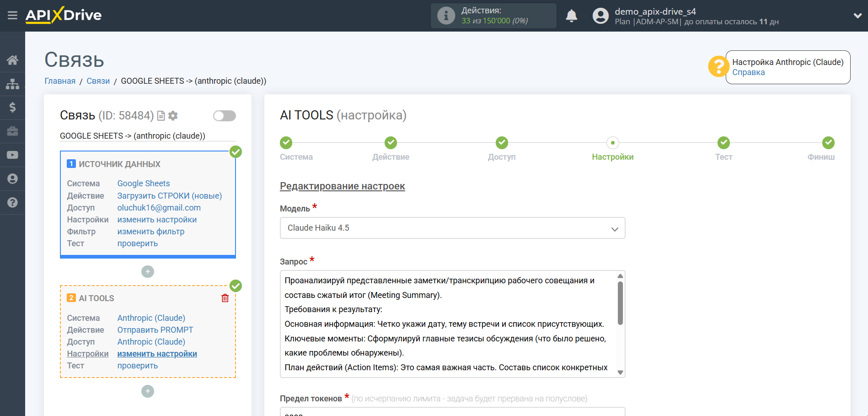Click the briefcase icon in the sidebar
The height and width of the screenshot is (416, 868).
pos(12,131)
